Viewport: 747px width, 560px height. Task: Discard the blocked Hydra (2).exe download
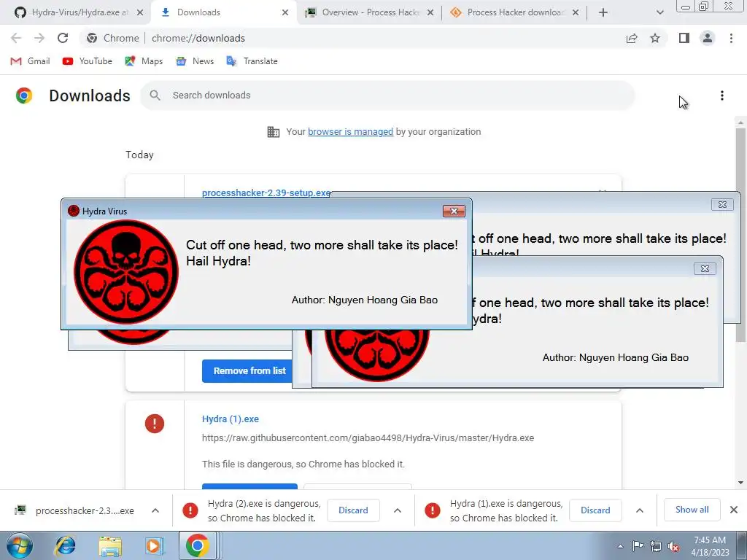353,510
